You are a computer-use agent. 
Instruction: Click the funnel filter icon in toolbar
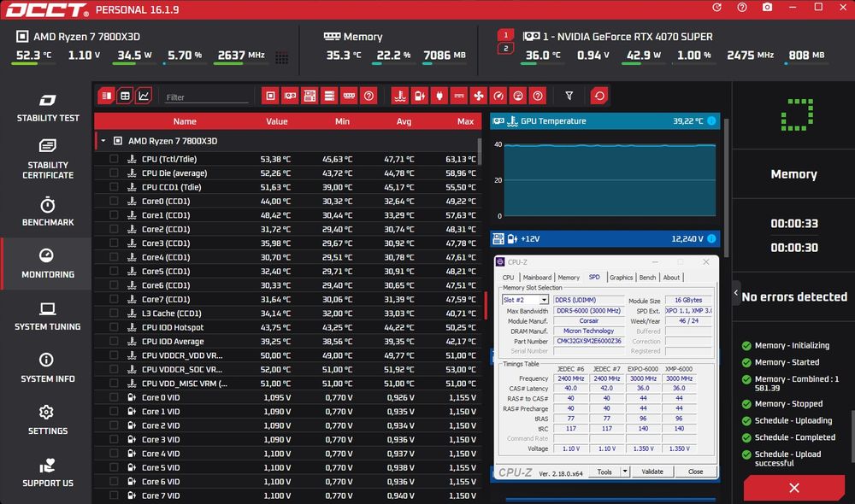pyautogui.click(x=569, y=96)
